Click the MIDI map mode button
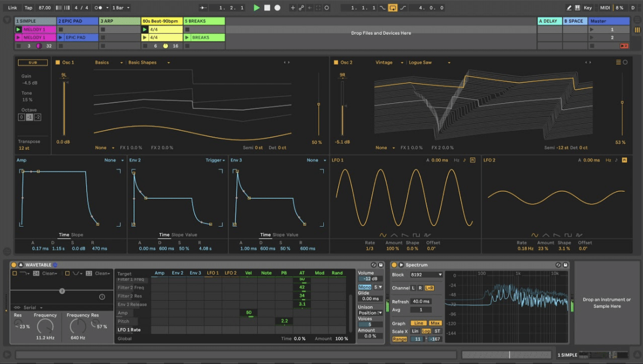Image resolution: width=643 pixels, height=364 pixels. (605, 8)
